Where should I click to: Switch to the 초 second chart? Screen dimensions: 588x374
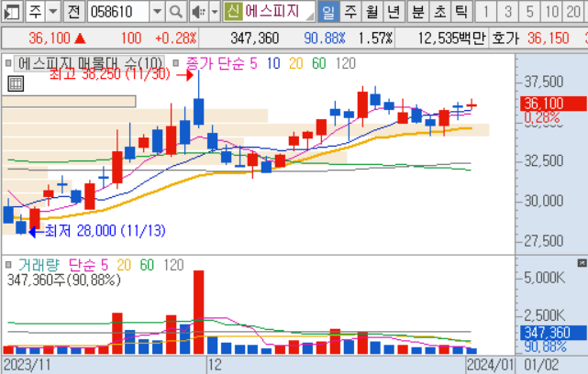pyautogui.click(x=439, y=12)
